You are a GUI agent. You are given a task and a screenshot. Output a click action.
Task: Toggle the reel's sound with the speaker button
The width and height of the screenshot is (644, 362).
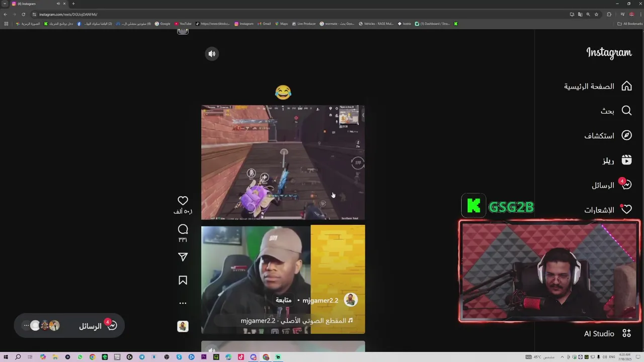click(x=212, y=54)
